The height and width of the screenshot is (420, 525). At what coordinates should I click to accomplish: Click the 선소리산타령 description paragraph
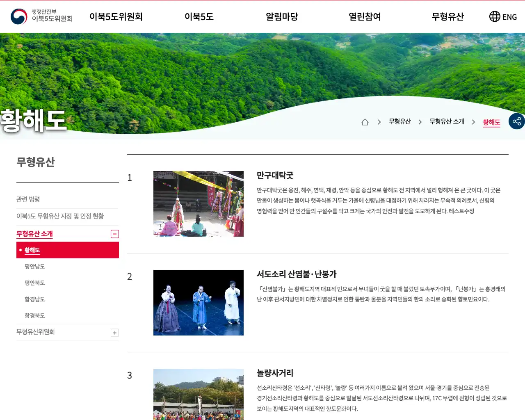click(382, 398)
